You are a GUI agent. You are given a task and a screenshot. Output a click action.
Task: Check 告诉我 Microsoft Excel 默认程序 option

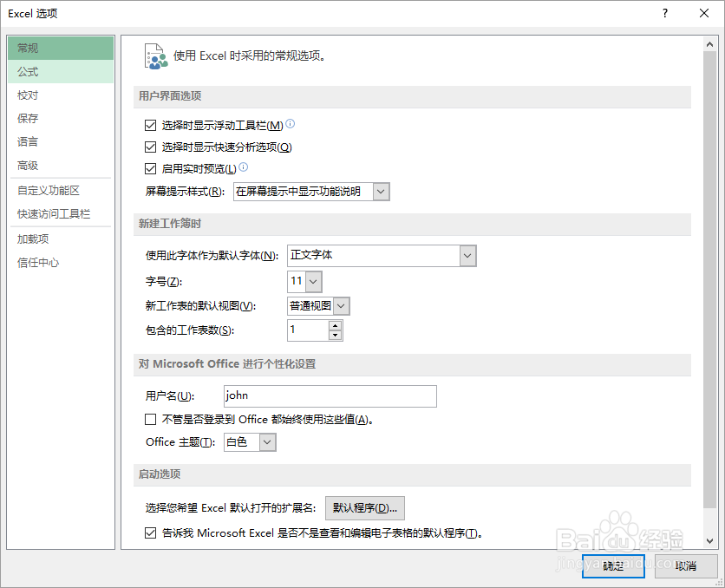(x=150, y=533)
